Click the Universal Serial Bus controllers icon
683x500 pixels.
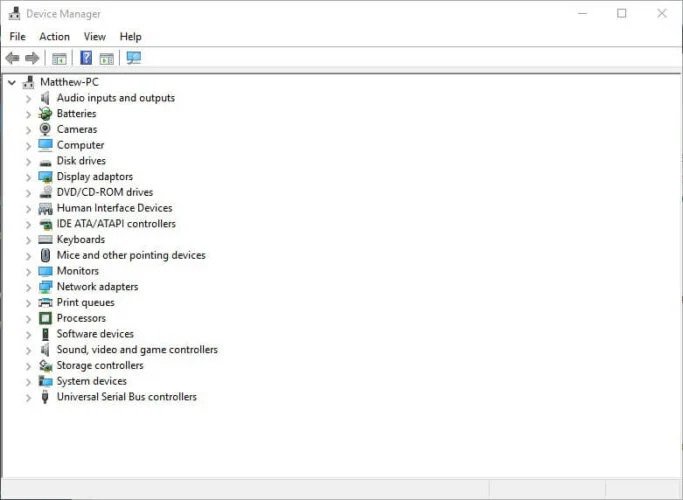click(x=45, y=397)
